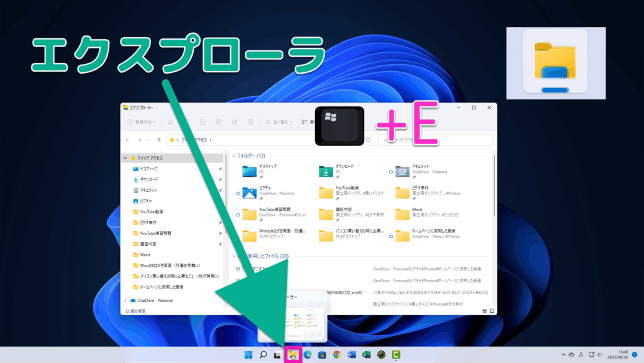Switch to large thumbnails view in status bar
The width and height of the screenshot is (644, 363).
click(492, 311)
